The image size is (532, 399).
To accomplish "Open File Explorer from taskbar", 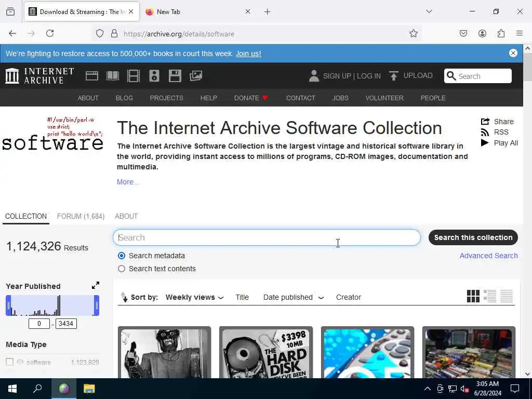I will coord(89,389).
